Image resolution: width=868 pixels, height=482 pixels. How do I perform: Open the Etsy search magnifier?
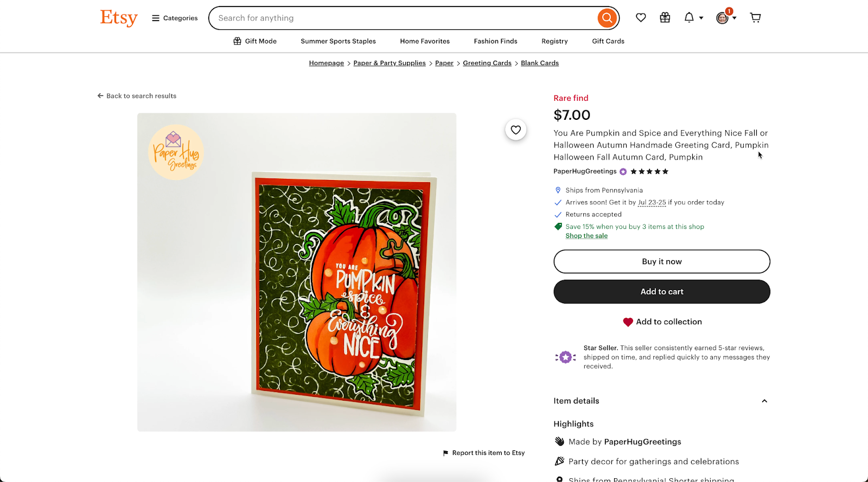tap(607, 17)
